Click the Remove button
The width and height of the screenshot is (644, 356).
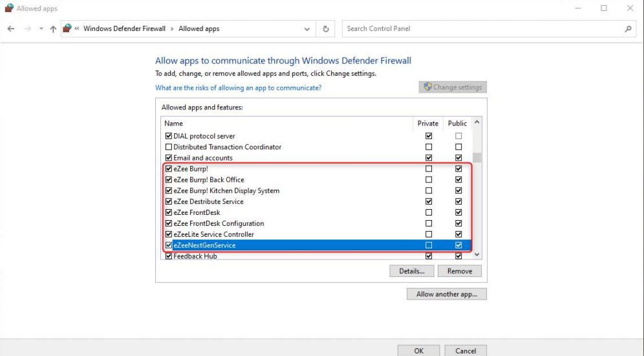(460, 271)
